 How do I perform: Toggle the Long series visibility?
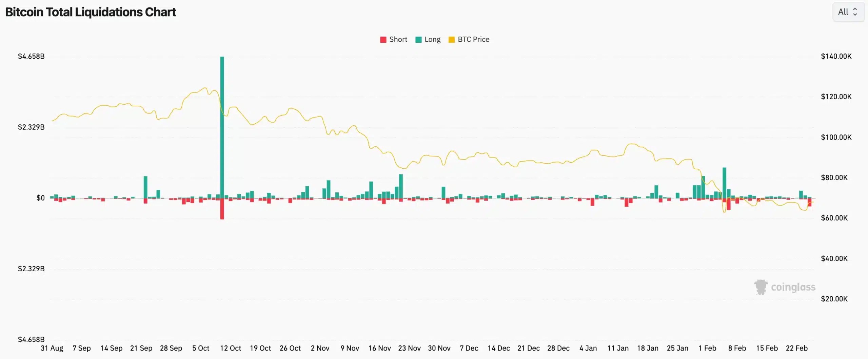click(428, 39)
